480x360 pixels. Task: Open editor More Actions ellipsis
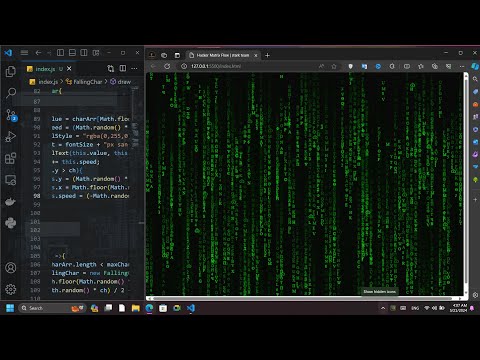pyautogui.click(x=134, y=68)
